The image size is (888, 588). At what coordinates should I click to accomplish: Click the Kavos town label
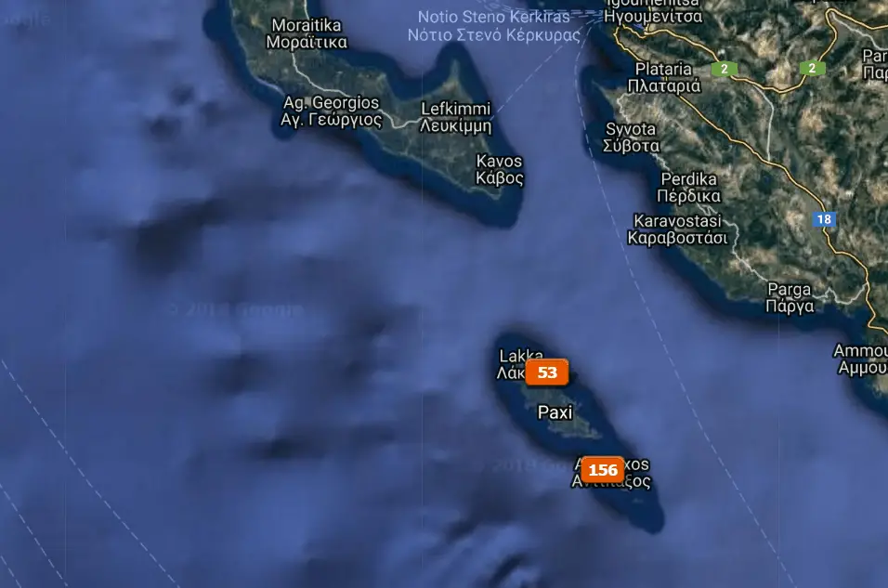click(500, 169)
